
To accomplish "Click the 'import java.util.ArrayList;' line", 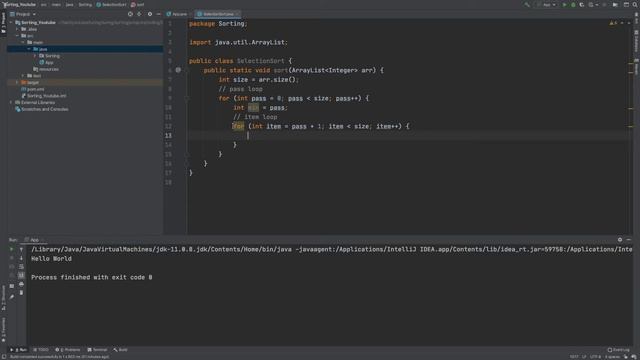I will [x=238, y=42].
